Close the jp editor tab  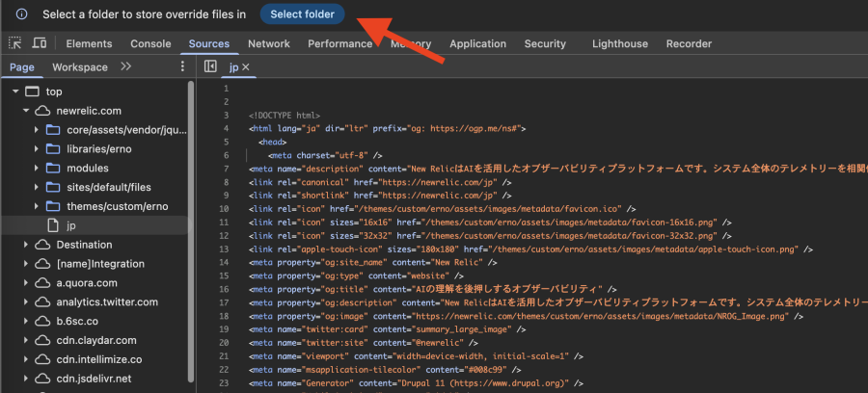[246, 66]
